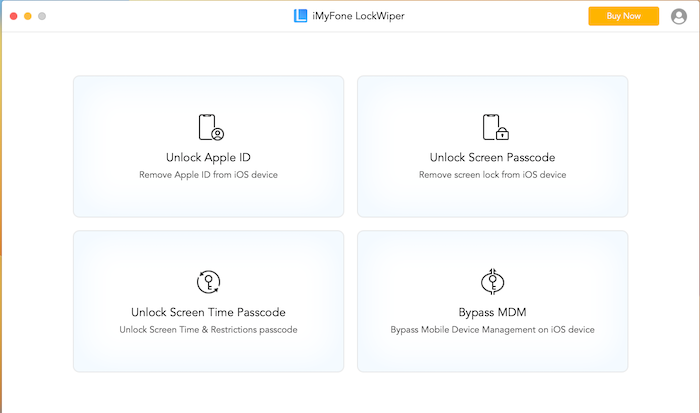Select the Bypass MDM heading
Screen dimensions: 700x413
click(492, 313)
